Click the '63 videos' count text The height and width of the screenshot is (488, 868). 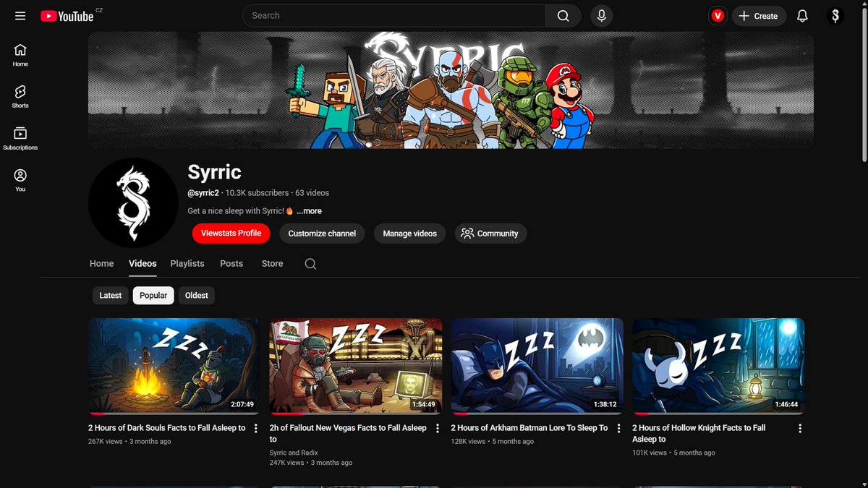pyautogui.click(x=312, y=193)
